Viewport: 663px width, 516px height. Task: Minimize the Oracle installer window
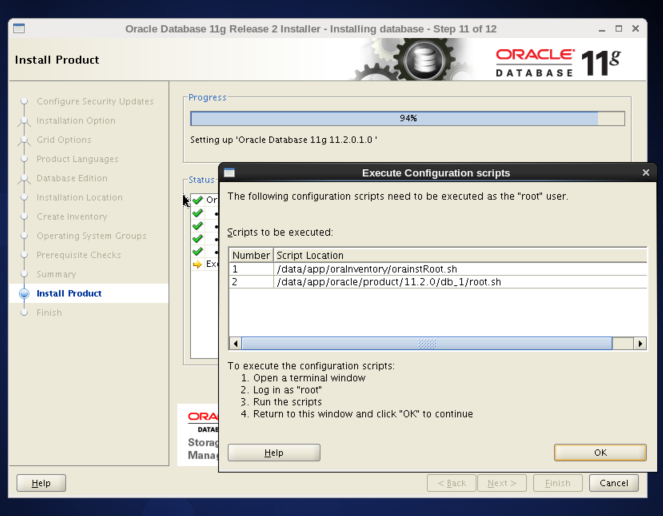click(x=602, y=29)
